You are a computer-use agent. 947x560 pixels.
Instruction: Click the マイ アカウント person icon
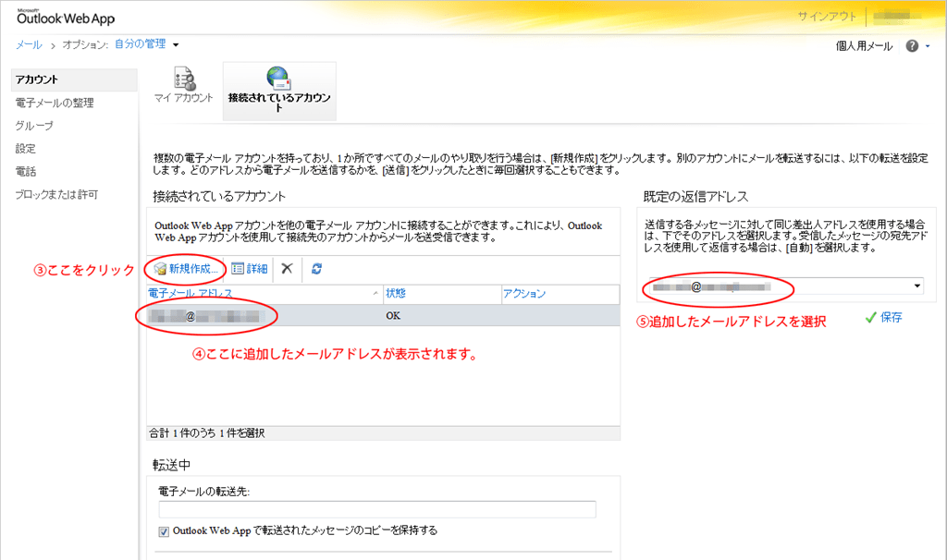point(185,79)
